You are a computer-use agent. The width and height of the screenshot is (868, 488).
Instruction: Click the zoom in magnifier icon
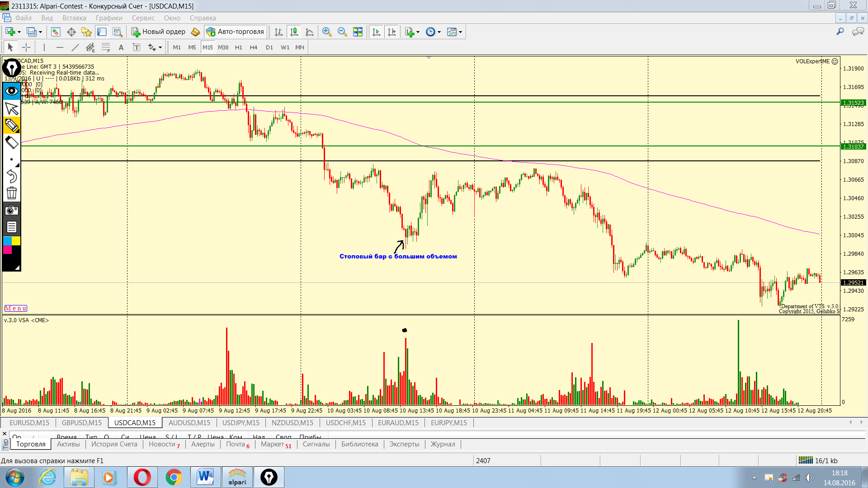coord(327,32)
